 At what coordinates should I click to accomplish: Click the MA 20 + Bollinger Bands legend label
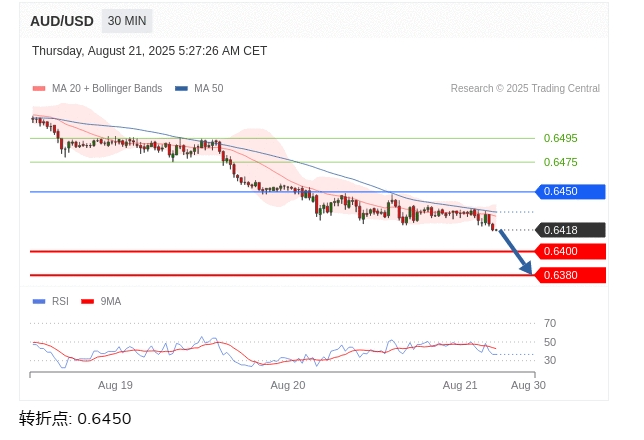pyautogui.click(x=107, y=88)
